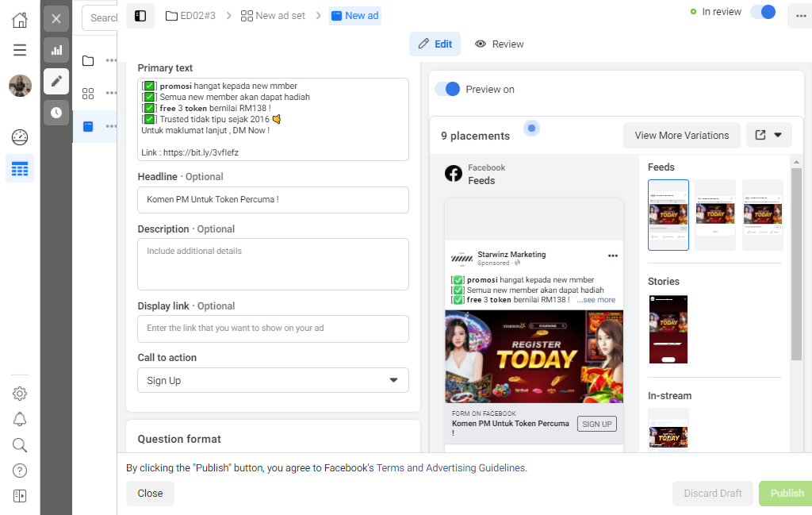Open the bar chart insights icon
This screenshot has width=812, height=515.
tap(56, 50)
